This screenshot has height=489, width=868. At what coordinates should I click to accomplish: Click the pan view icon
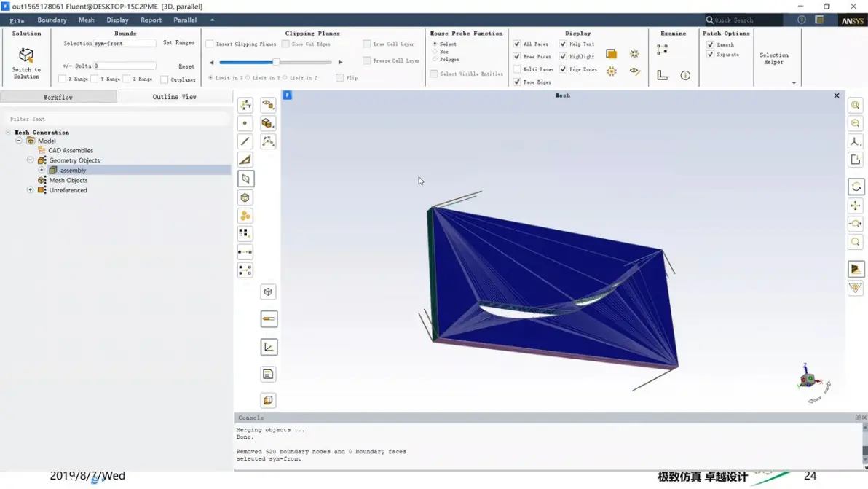click(856, 206)
